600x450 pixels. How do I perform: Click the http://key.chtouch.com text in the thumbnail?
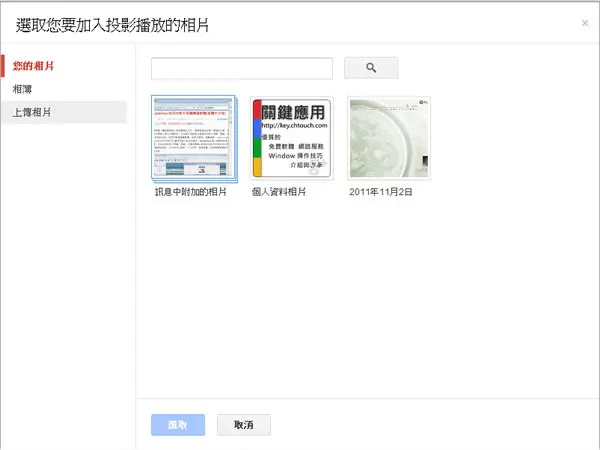tap(294, 125)
